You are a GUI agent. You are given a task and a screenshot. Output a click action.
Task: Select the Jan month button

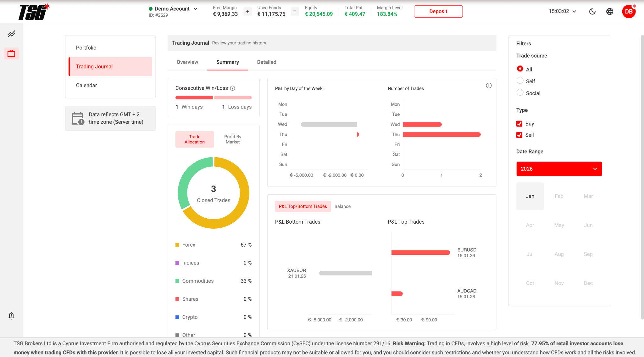tap(530, 196)
